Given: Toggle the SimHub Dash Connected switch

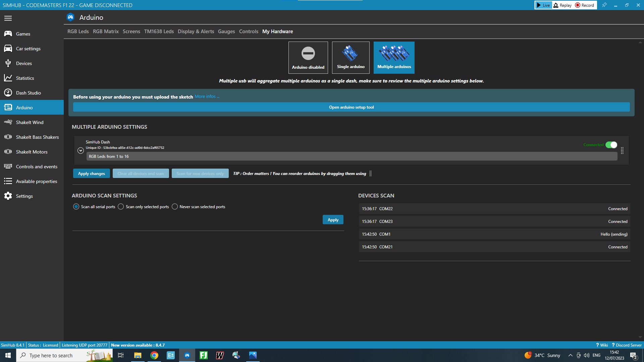Looking at the screenshot, I should tap(611, 145).
